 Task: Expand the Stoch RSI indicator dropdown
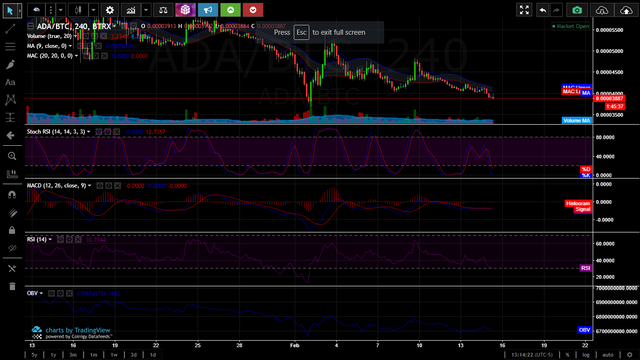[x=89, y=132]
